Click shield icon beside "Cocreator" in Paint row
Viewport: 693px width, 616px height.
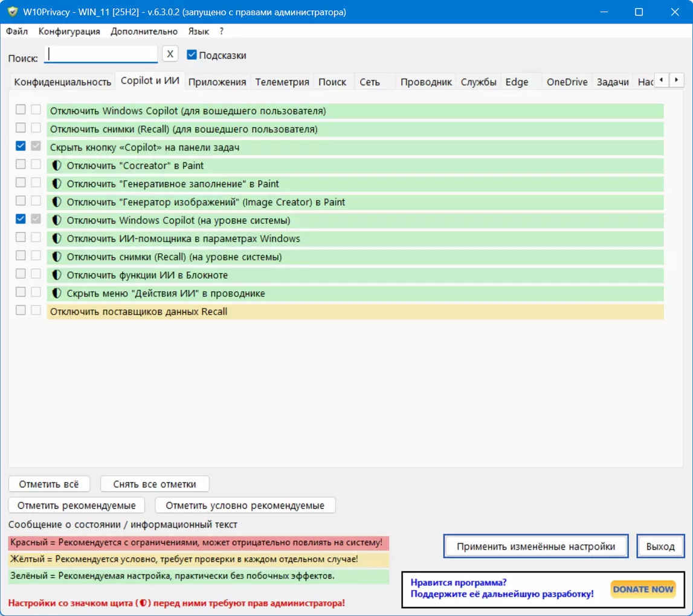(x=56, y=165)
